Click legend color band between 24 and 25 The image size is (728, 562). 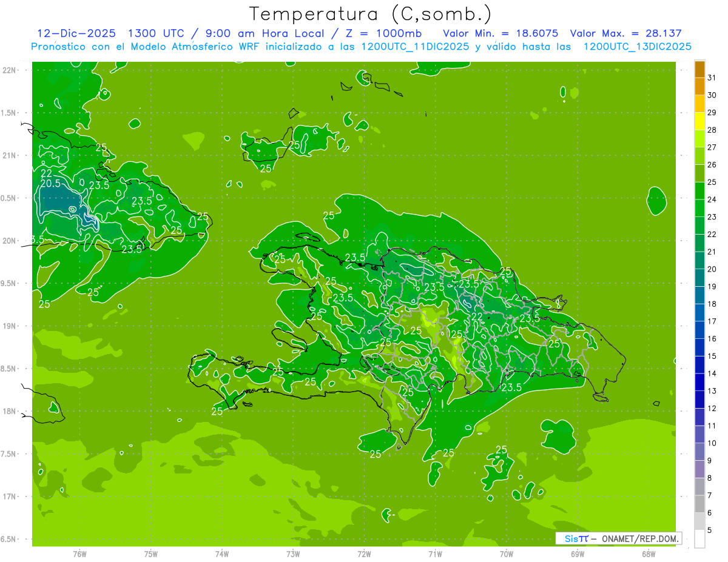699,191
